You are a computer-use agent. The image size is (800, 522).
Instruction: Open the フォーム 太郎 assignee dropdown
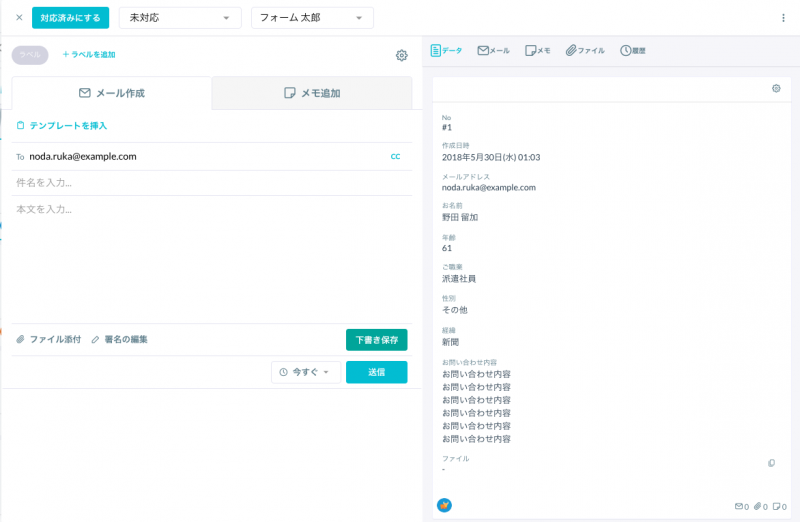[x=311, y=18]
